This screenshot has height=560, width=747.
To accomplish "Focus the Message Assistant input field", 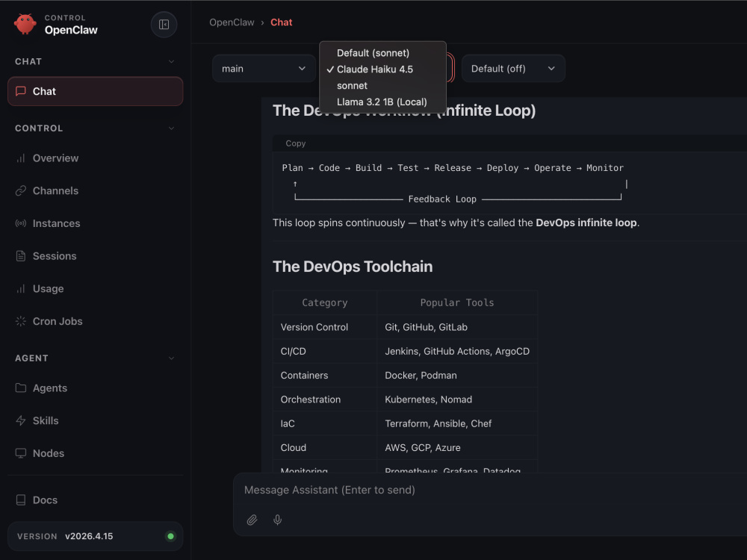I will click(x=491, y=490).
